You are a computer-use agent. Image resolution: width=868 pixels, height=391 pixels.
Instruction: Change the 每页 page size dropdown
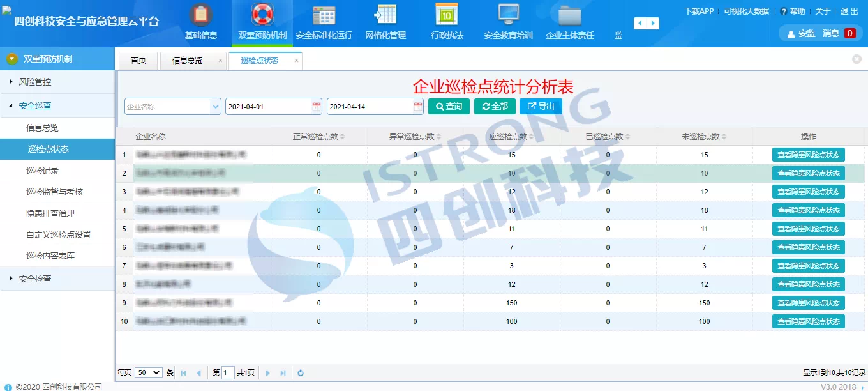coord(148,372)
